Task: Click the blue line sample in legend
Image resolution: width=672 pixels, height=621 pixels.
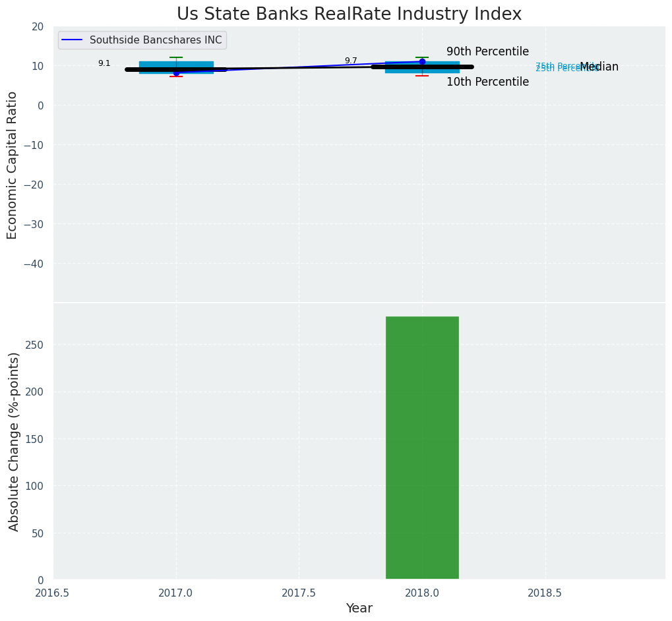Action: tap(72, 40)
